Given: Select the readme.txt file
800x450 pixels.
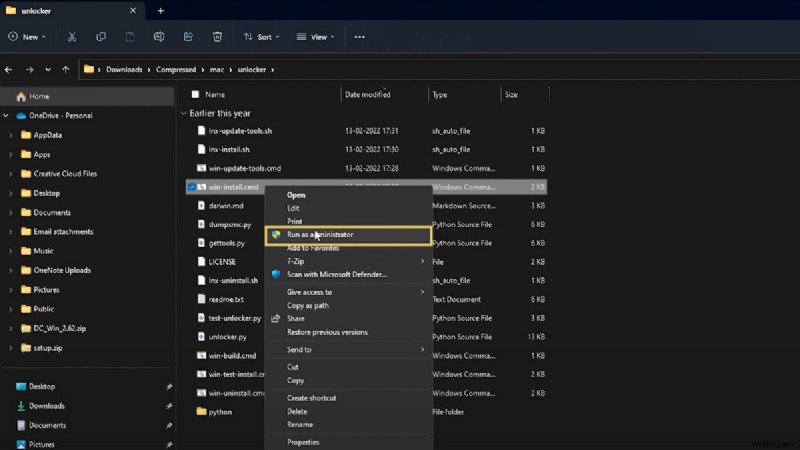Looking at the screenshot, I should point(226,299).
